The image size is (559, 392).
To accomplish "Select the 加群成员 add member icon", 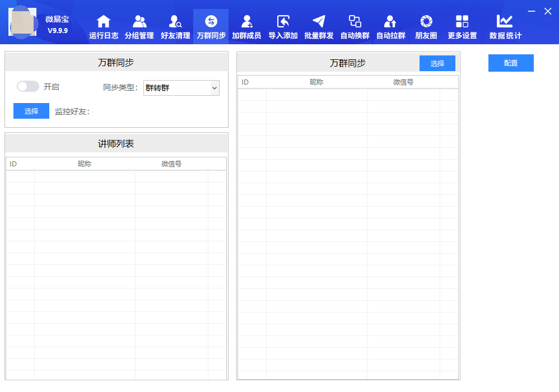I will pyautogui.click(x=246, y=22).
